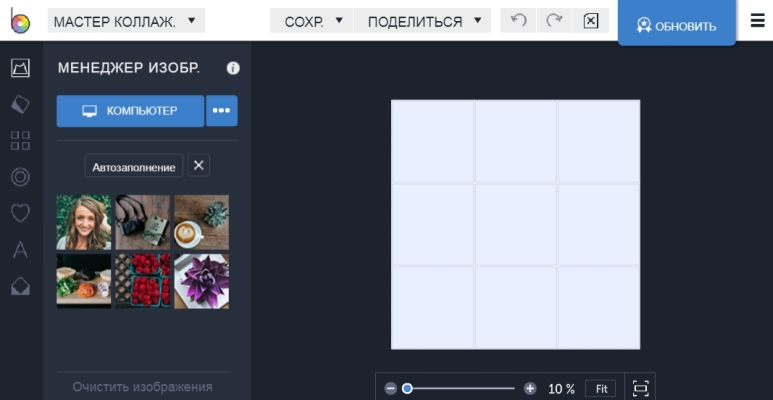The width and height of the screenshot is (773, 400).
Task: Expand the Поделиться dropdown
Action: (424, 21)
